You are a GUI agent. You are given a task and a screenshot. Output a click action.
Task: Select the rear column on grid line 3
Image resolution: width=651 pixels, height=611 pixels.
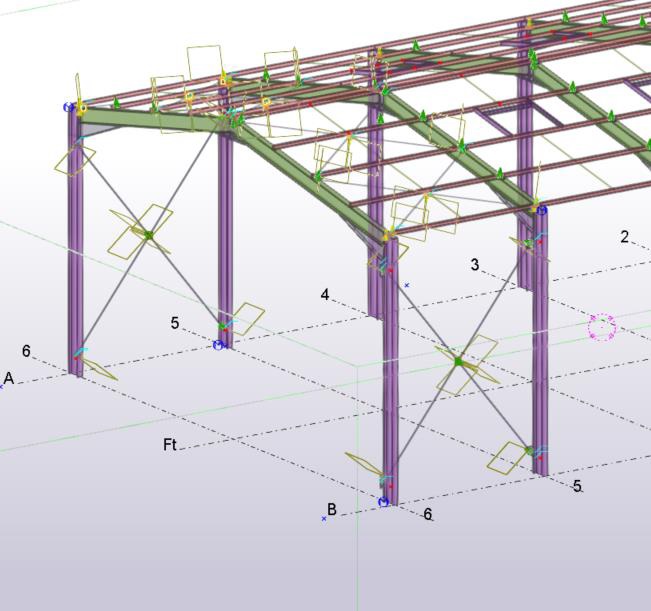(x=525, y=166)
